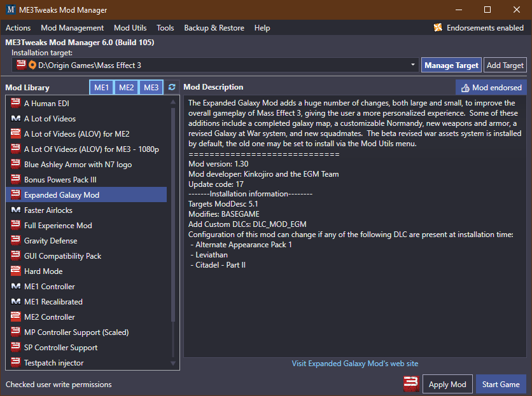Click the mod library scrollbar thumb
Viewport: 532px width, 396px height.
click(173, 214)
